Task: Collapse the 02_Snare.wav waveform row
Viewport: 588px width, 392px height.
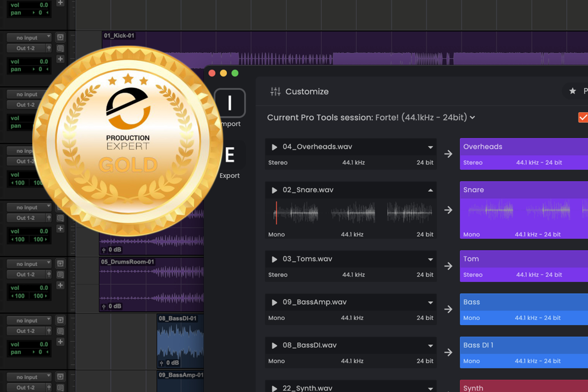Action: pyautogui.click(x=430, y=190)
